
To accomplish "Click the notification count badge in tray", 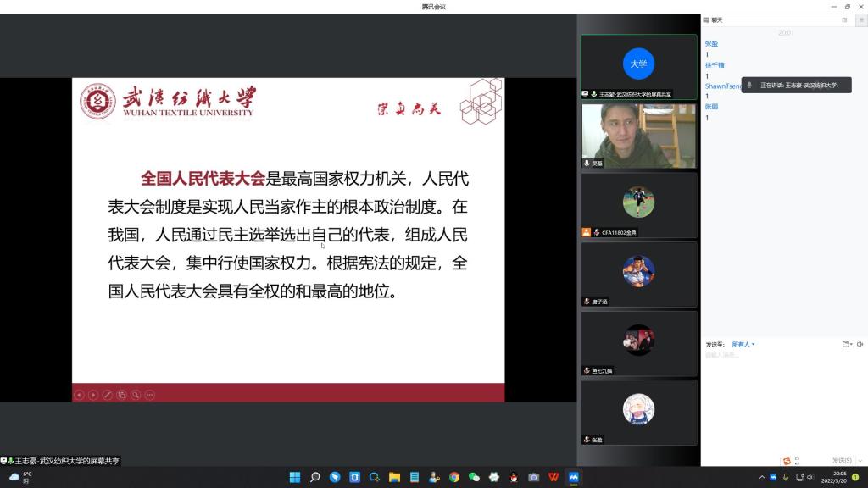I will (x=856, y=477).
